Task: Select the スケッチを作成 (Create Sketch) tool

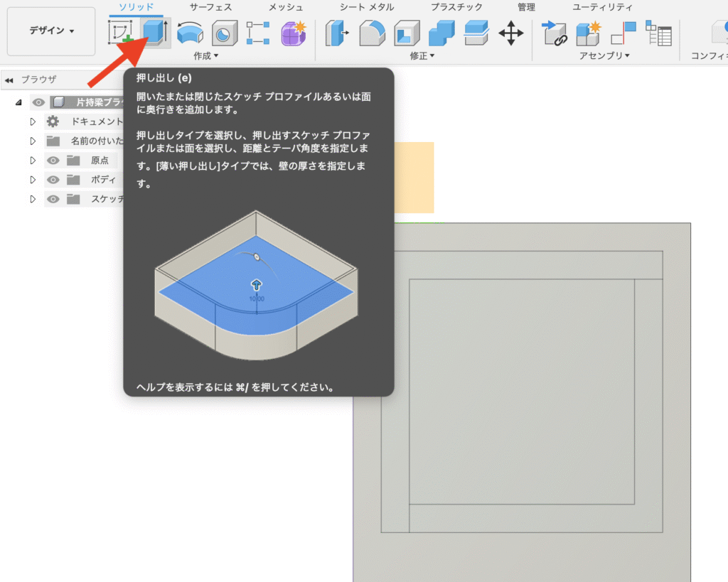Action: (x=121, y=32)
